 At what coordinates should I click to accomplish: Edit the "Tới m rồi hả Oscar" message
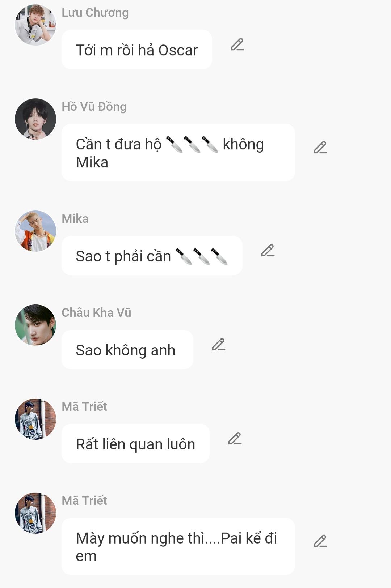click(237, 44)
